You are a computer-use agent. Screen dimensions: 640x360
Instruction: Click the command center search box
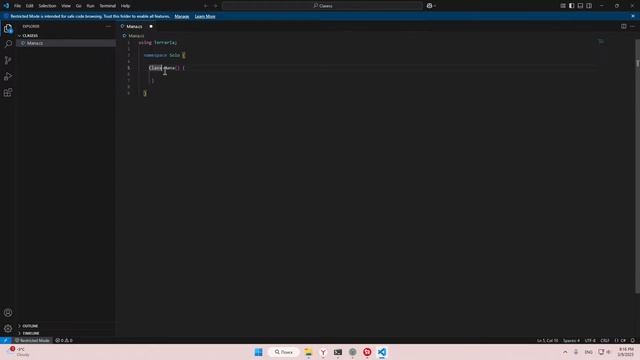tap(322, 6)
